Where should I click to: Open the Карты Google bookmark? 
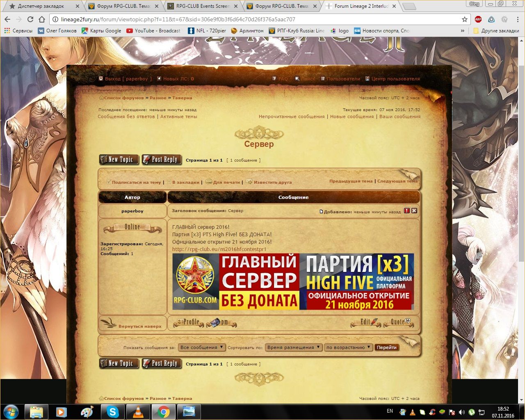(101, 31)
